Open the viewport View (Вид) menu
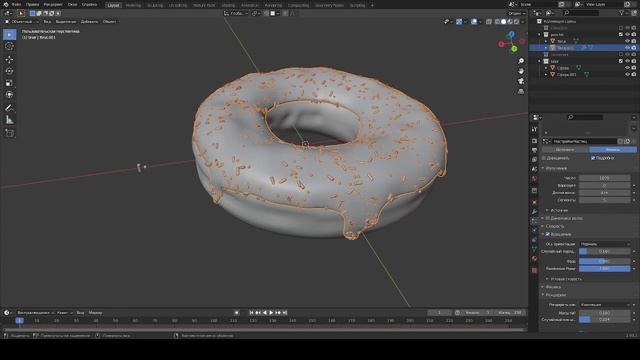This screenshot has width=640, height=360. 47,22
